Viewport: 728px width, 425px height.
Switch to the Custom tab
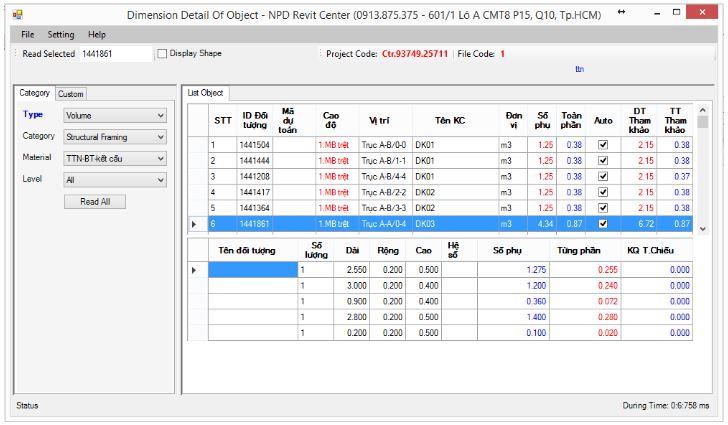71,94
